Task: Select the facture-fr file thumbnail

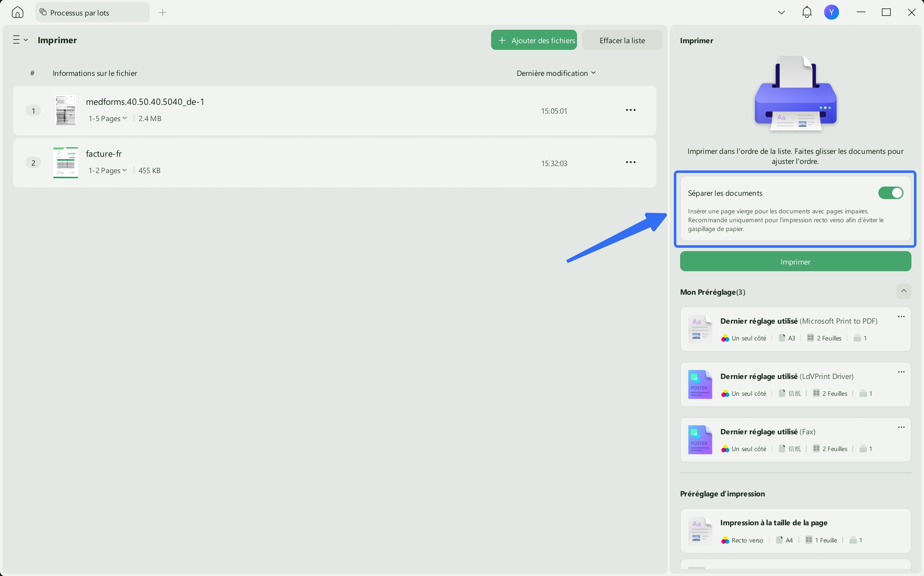Action: click(x=65, y=163)
